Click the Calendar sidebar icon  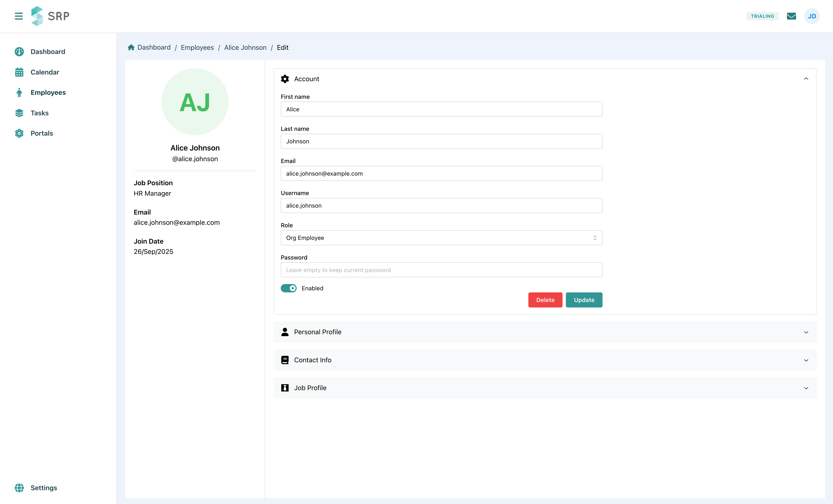(19, 72)
